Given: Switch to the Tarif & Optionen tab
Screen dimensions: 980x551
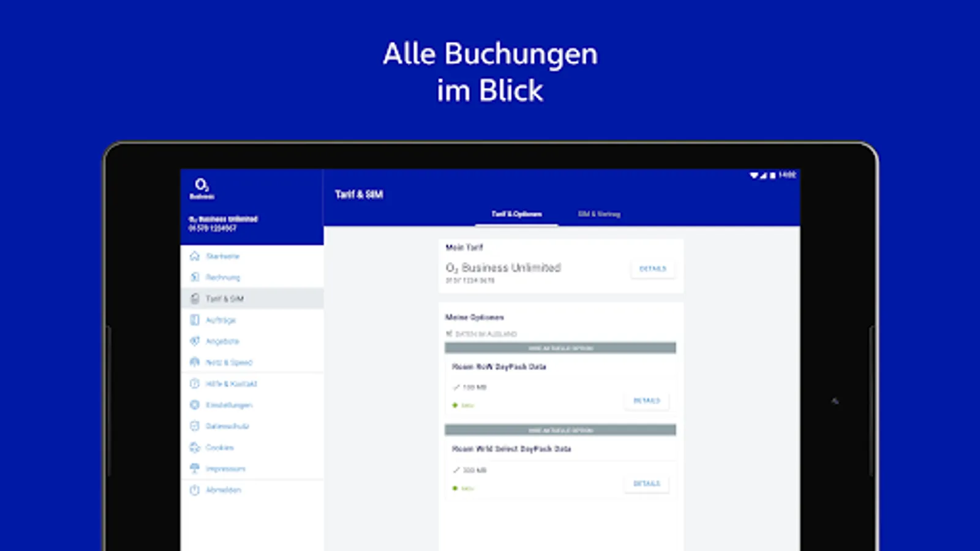Looking at the screenshot, I should 516,214.
